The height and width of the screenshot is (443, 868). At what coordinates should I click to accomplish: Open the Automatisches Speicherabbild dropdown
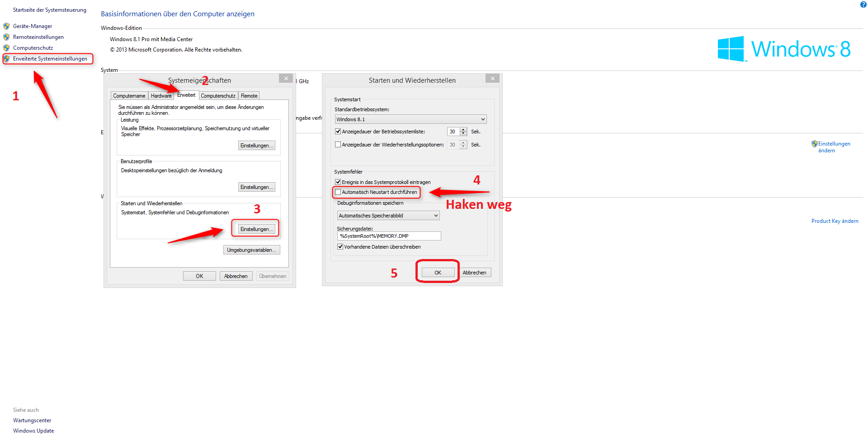(x=388, y=216)
